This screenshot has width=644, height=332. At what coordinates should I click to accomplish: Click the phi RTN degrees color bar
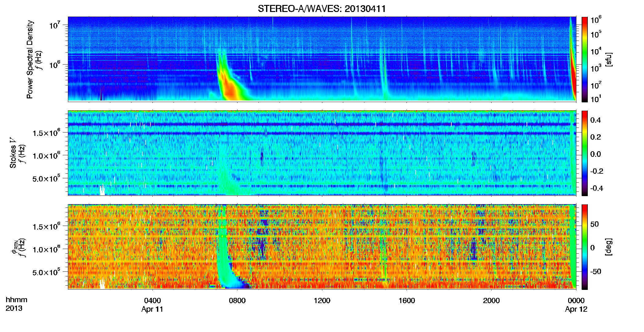point(585,247)
